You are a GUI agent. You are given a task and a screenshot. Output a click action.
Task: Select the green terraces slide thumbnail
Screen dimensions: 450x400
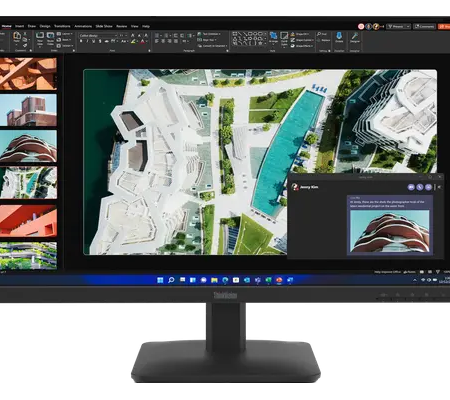point(28,256)
